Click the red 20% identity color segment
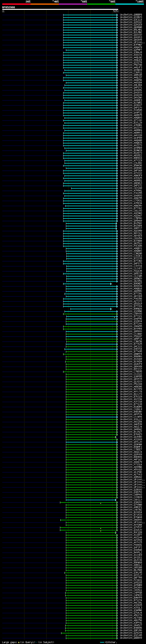The height and width of the screenshot is (644, 146). click(16, 4)
